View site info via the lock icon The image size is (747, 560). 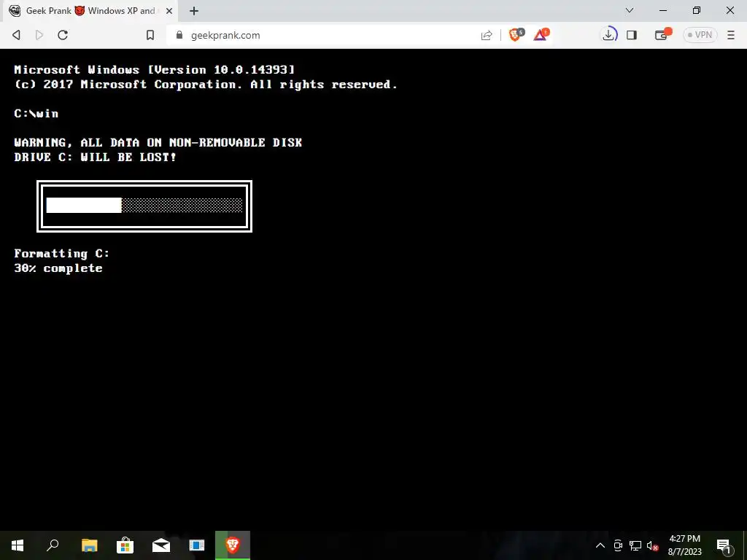[x=179, y=35]
